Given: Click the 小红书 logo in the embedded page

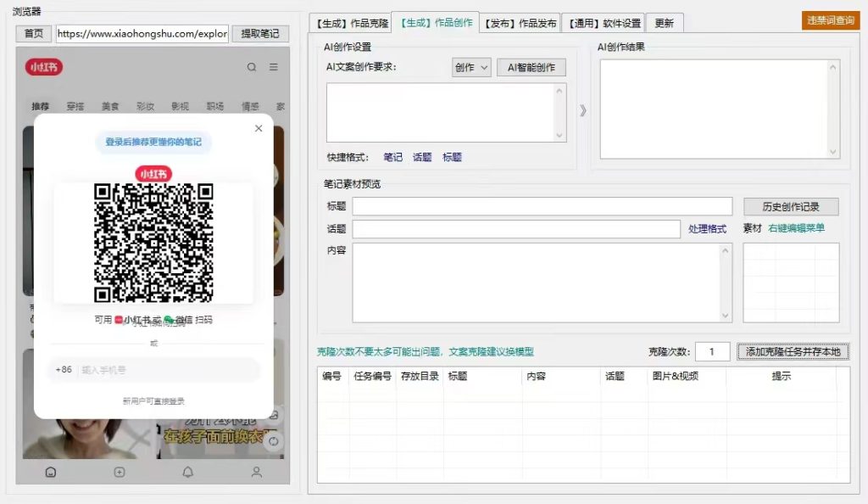Looking at the screenshot, I should point(42,67).
